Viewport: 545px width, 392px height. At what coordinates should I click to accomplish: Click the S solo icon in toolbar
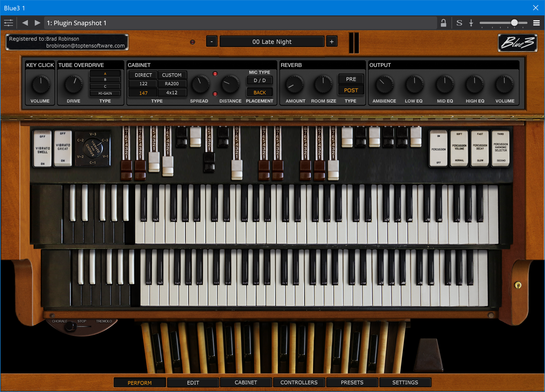coord(459,23)
